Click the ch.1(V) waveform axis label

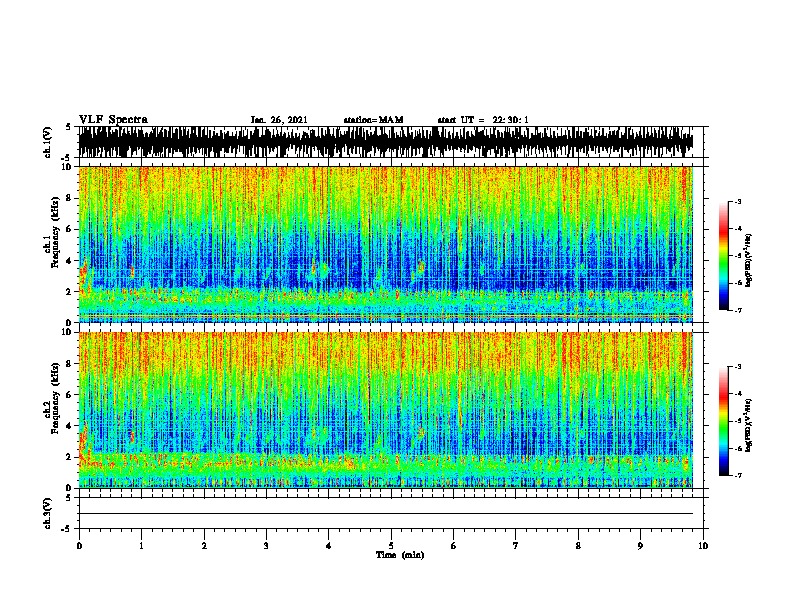pos(48,142)
